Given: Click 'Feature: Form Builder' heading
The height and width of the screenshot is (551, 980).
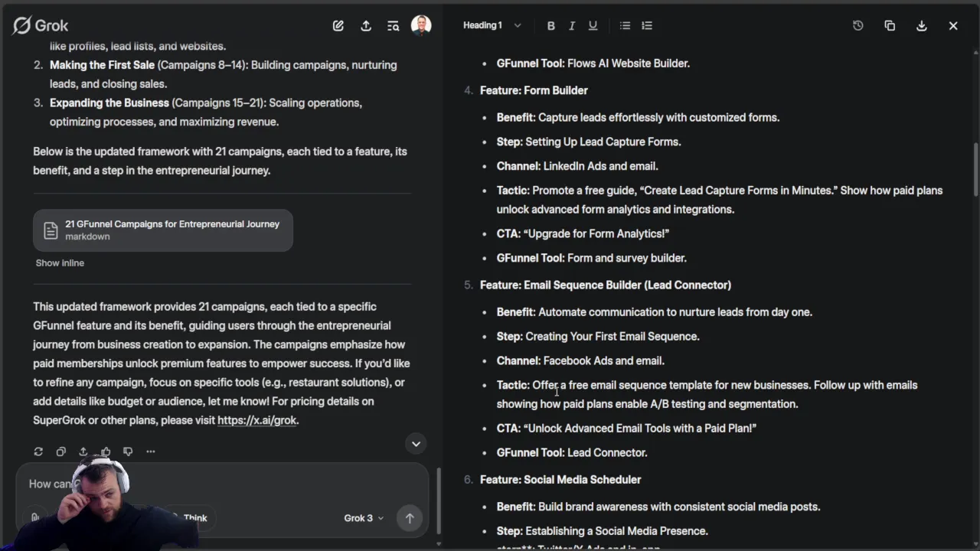Looking at the screenshot, I should [x=534, y=90].
